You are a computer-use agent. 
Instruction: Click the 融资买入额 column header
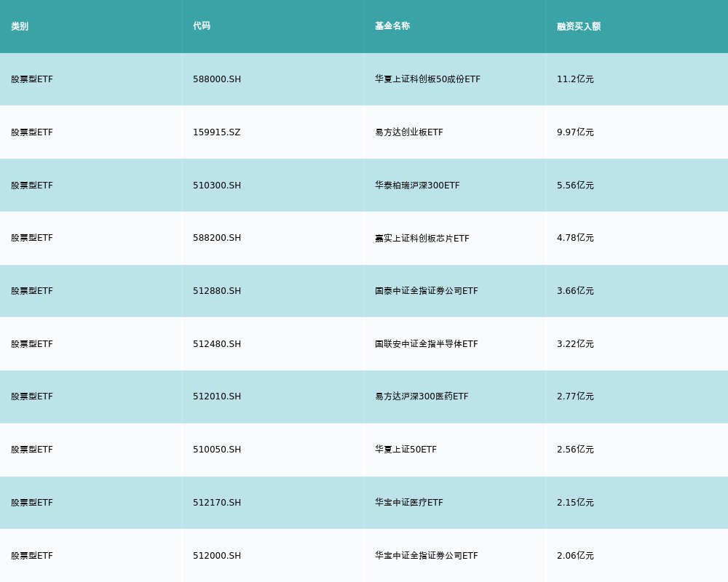[579, 26]
